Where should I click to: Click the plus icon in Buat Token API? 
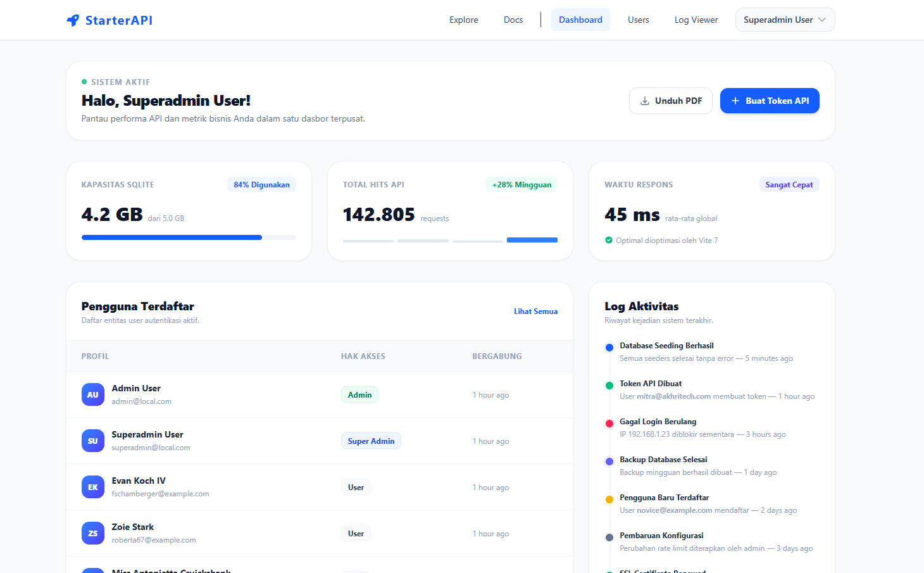point(735,101)
